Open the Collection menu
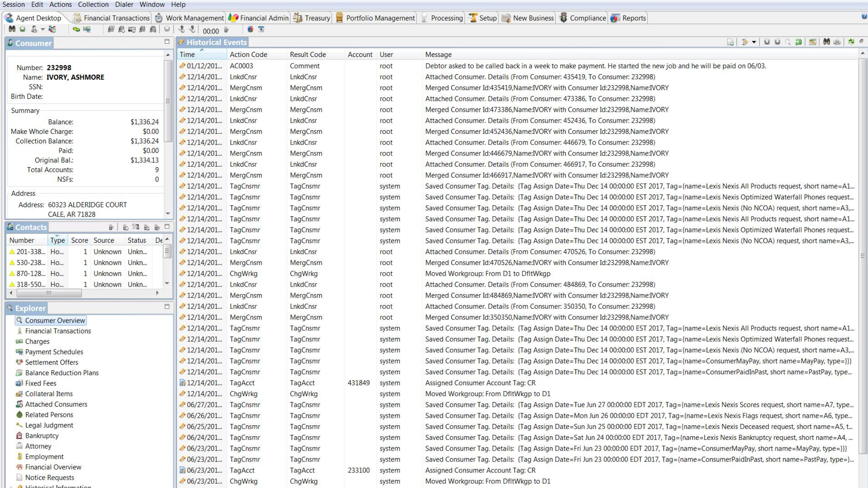 pyautogui.click(x=93, y=4)
